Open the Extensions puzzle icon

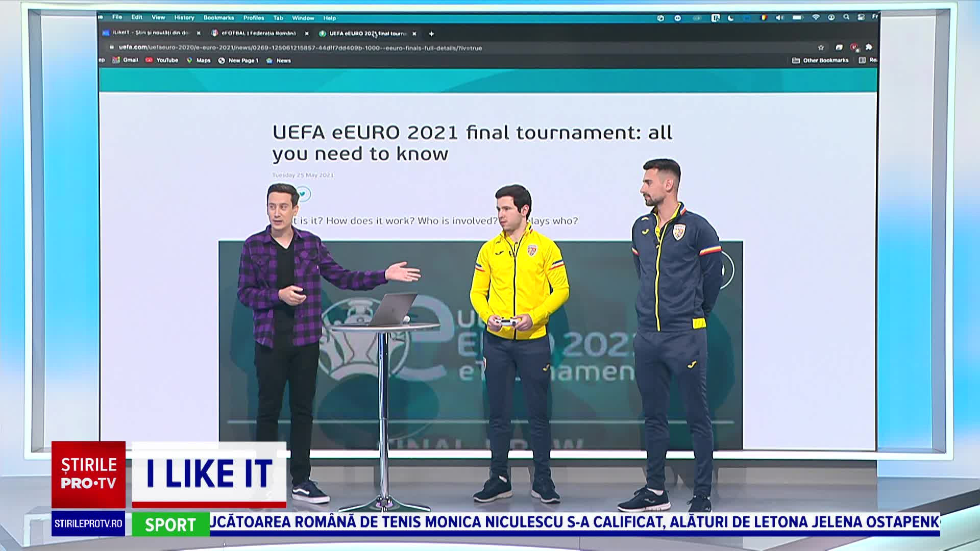click(869, 47)
